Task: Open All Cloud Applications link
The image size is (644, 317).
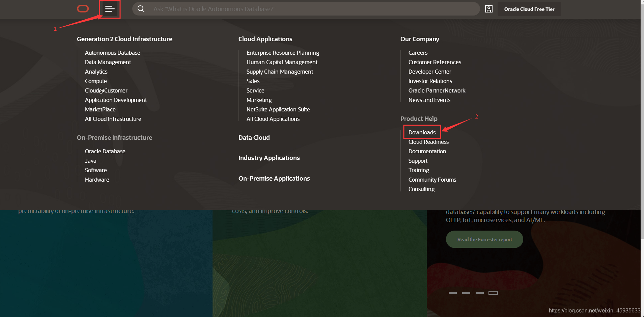Action: (273, 119)
